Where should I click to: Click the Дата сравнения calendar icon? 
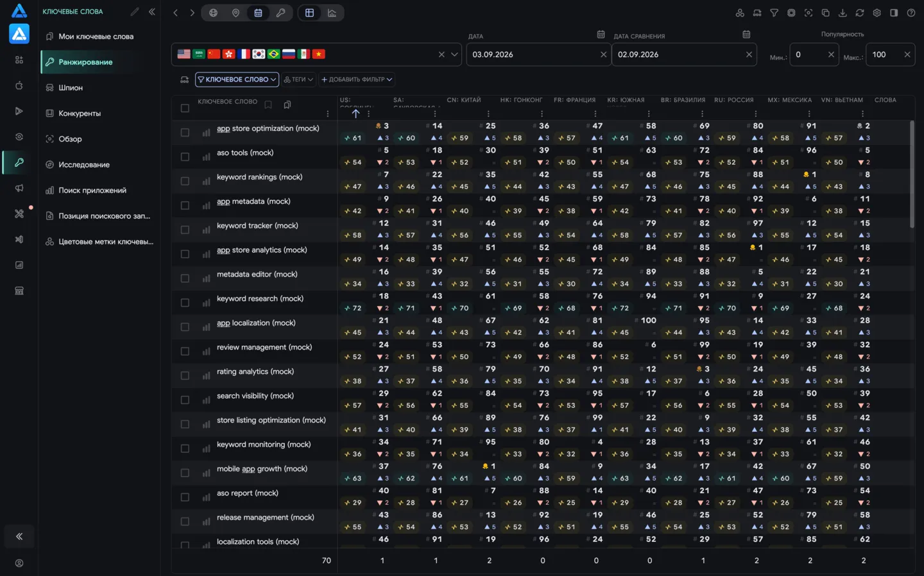pyautogui.click(x=746, y=35)
